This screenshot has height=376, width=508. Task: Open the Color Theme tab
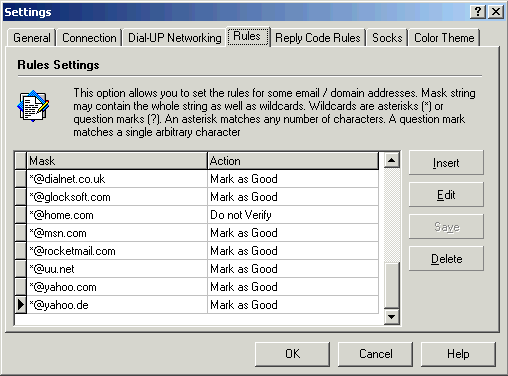pyautogui.click(x=444, y=38)
